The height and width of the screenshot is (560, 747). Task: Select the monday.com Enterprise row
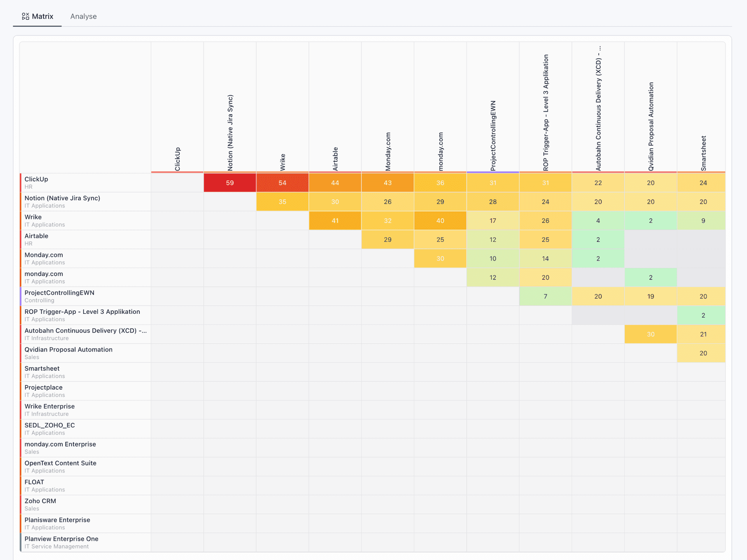click(x=86, y=448)
